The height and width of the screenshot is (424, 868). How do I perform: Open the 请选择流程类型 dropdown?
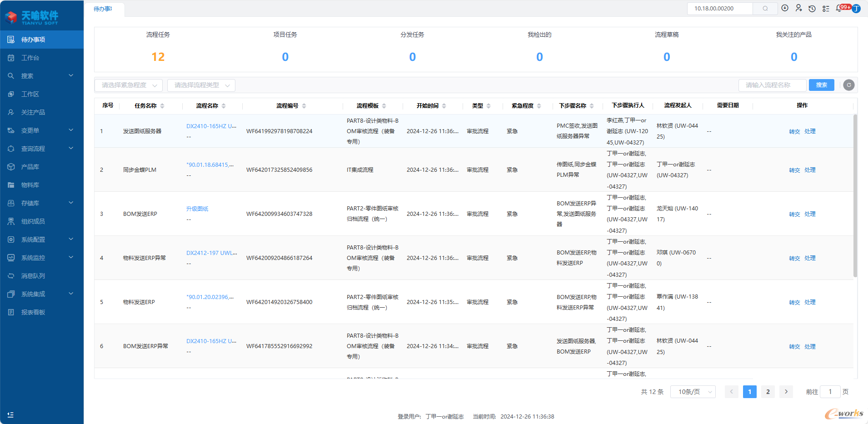click(x=201, y=85)
